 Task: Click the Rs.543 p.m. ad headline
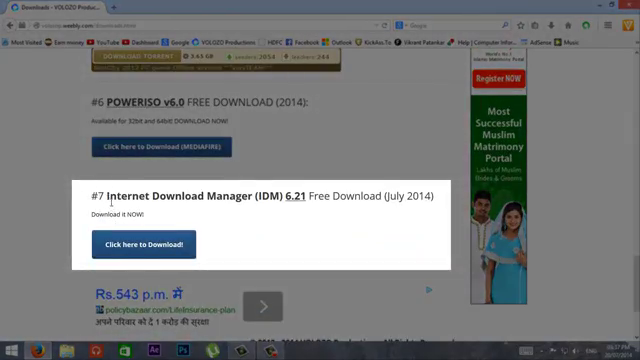click(139, 294)
